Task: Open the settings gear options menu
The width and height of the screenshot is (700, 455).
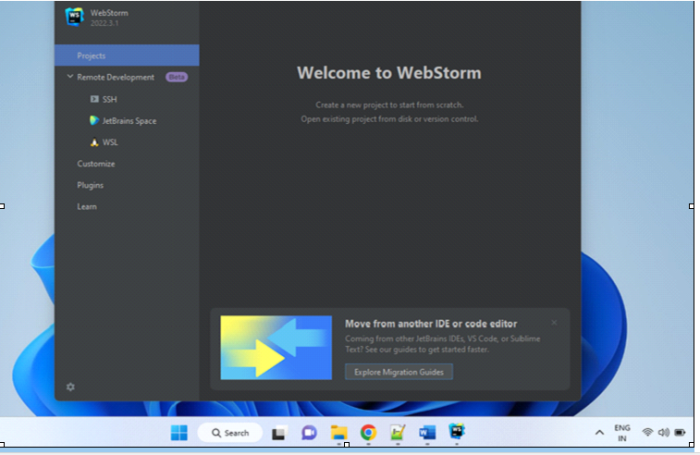Action: click(71, 387)
